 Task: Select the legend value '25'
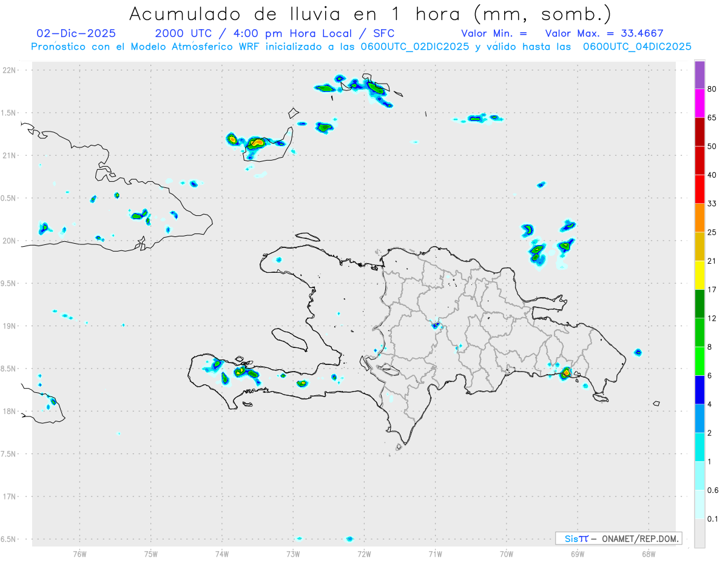[x=712, y=232]
